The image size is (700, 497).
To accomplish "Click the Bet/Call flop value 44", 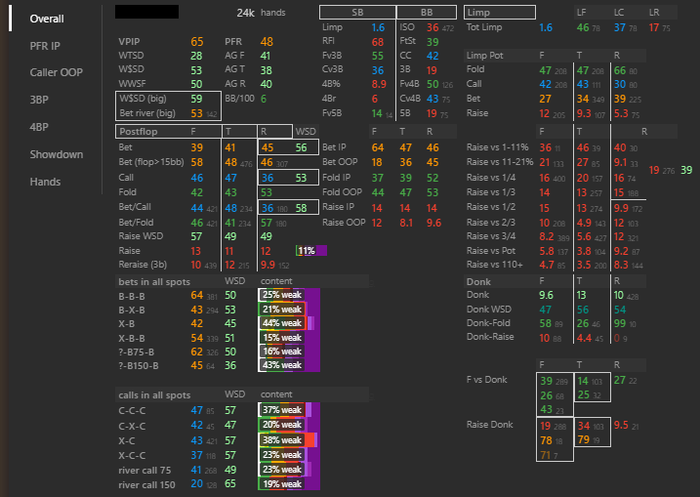I will (197, 208).
